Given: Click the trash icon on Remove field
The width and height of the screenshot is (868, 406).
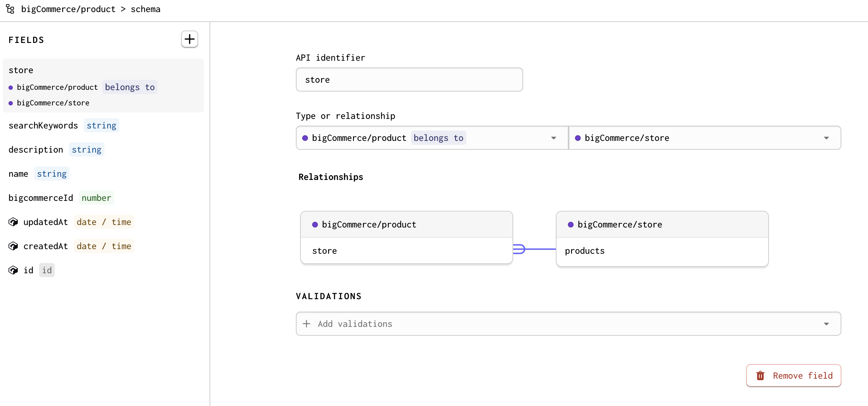Looking at the screenshot, I should pyautogui.click(x=760, y=375).
